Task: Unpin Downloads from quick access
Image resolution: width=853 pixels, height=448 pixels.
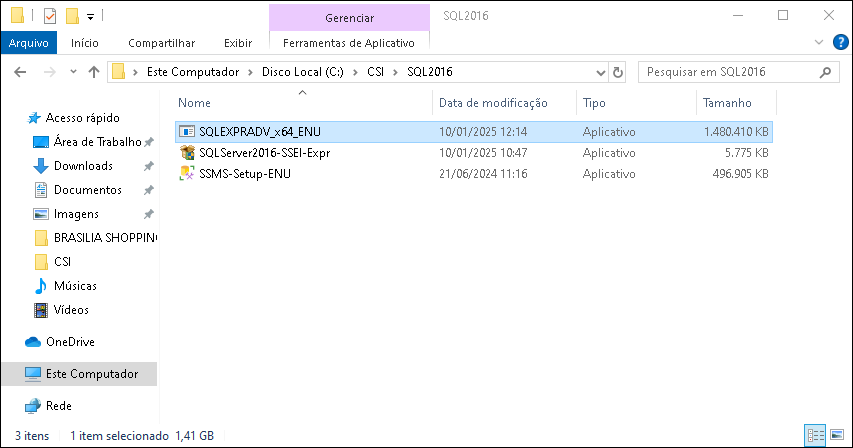Action: 148,166
